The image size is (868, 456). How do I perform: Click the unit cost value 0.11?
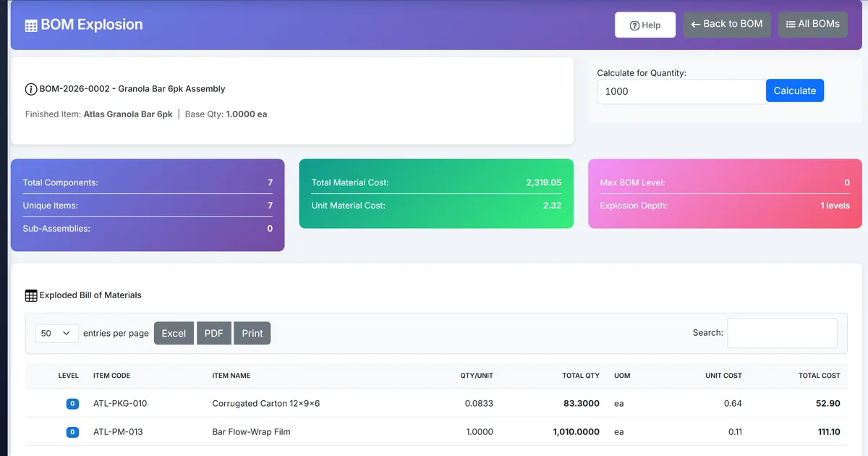[733, 432]
